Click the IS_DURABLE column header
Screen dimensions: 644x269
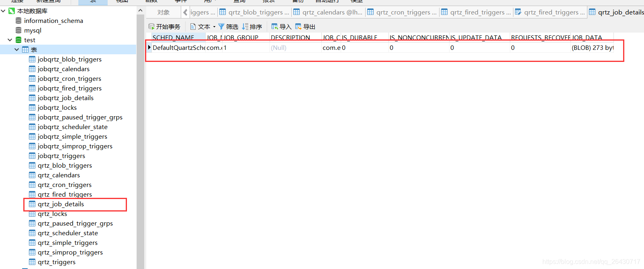pyautogui.click(x=365, y=37)
